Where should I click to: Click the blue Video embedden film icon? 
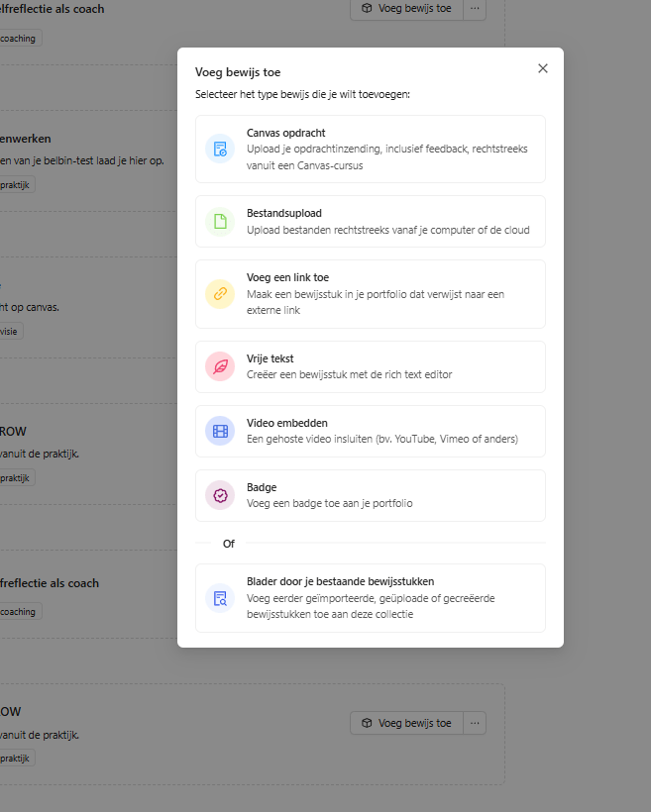[220, 431]
